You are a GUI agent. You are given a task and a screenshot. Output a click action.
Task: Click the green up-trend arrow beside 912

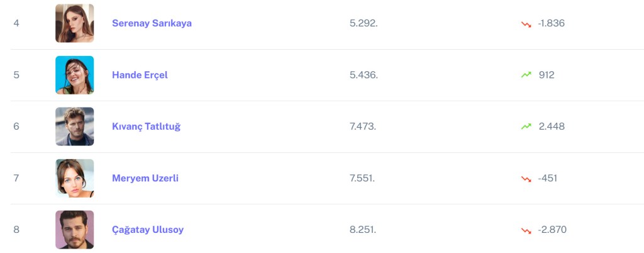(x=526, y=75)
